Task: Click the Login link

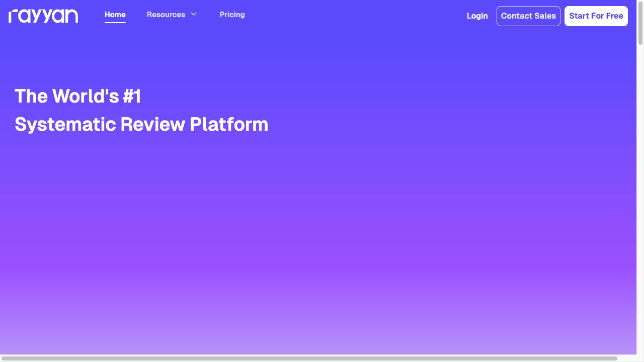Action: click(x=477, y=16)
